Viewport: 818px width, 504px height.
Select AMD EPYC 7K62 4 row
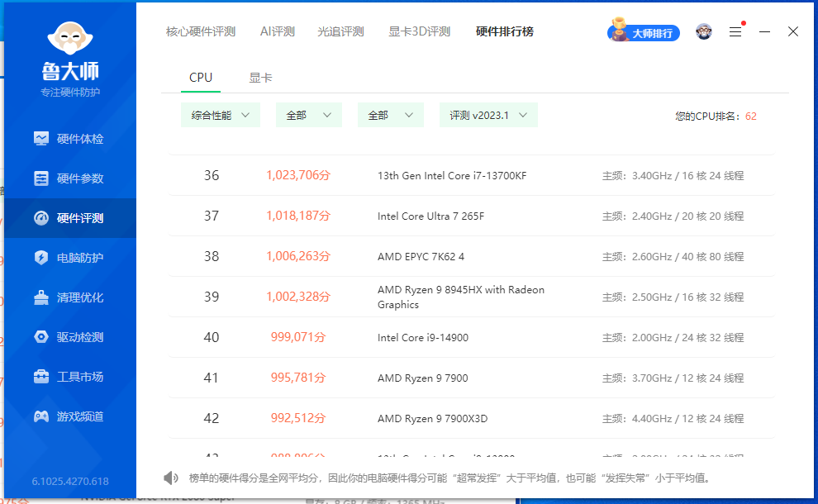click(x=472, y=256)
